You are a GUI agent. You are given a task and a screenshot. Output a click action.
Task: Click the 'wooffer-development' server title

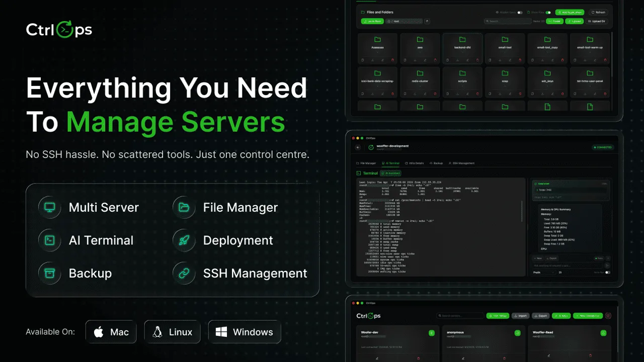[392, 146]
